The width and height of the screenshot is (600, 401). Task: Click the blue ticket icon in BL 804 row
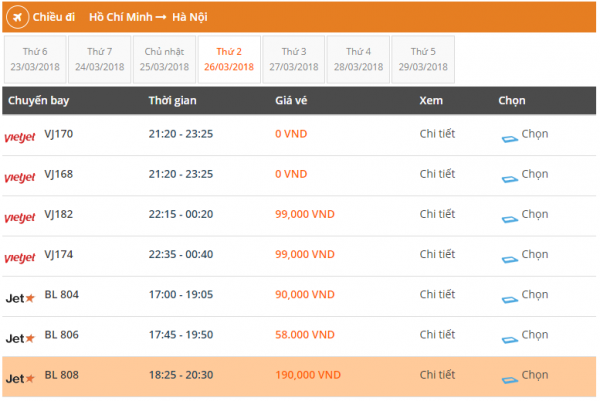coord(510,300)
